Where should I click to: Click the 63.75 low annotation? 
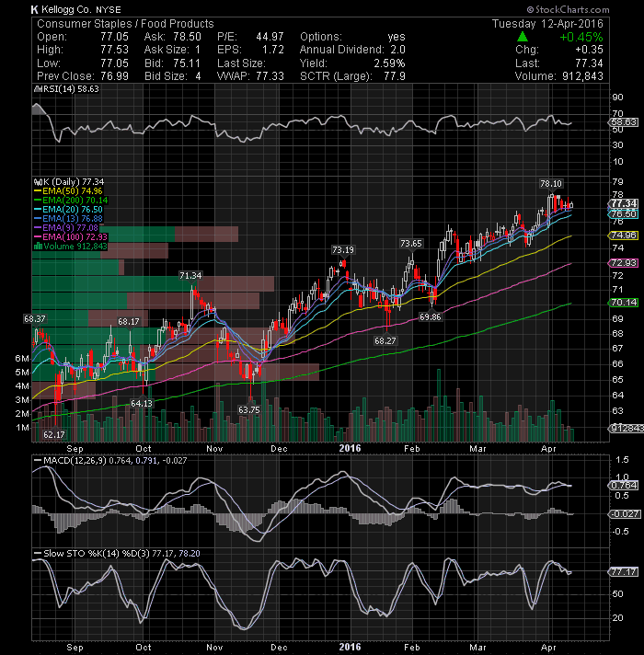[249, 409]
